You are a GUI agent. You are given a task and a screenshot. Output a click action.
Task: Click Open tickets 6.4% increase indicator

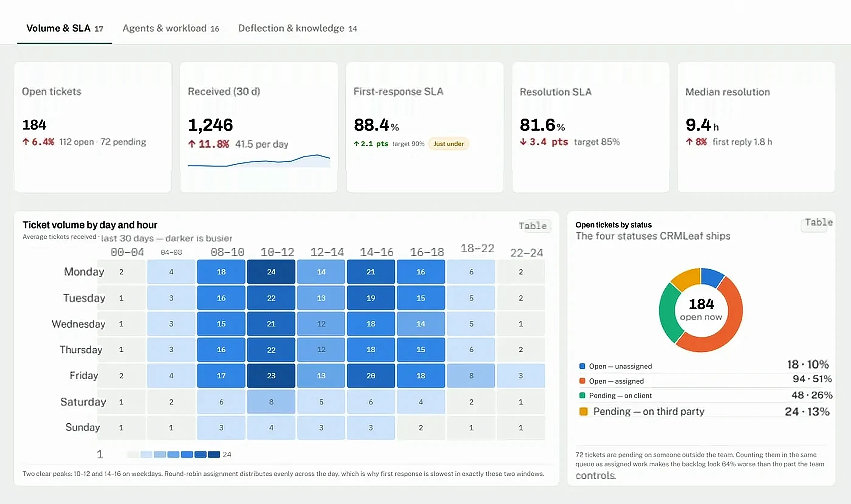[x=38, y=142]
